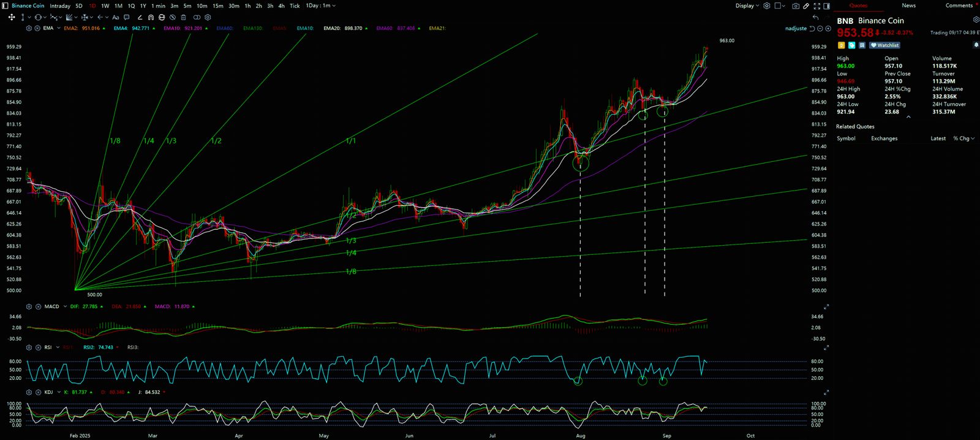Zoom out the chart with minus icon
Image resolution: width=980 pixels, height=440 pixels.
820,29
